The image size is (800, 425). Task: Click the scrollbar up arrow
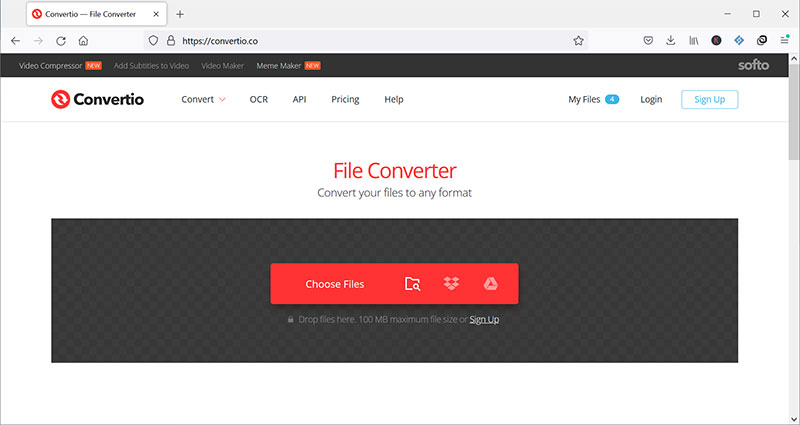coord(794,59)
